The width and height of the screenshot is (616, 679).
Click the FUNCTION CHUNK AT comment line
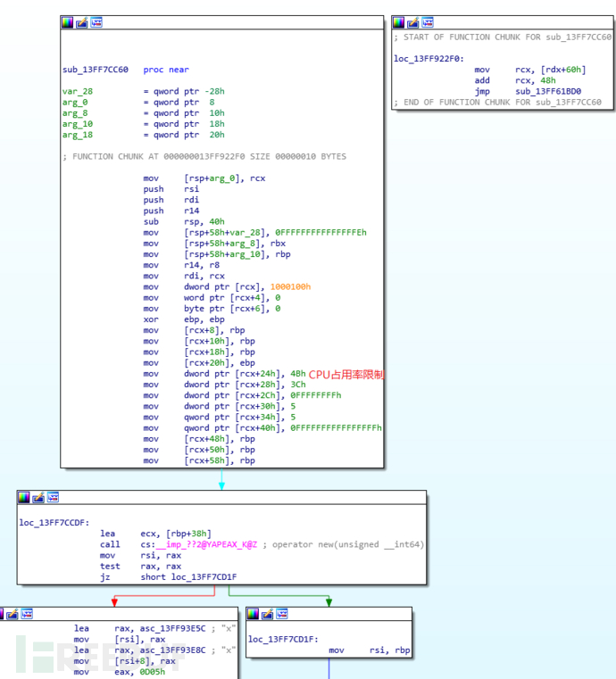(x=204, y=157)
